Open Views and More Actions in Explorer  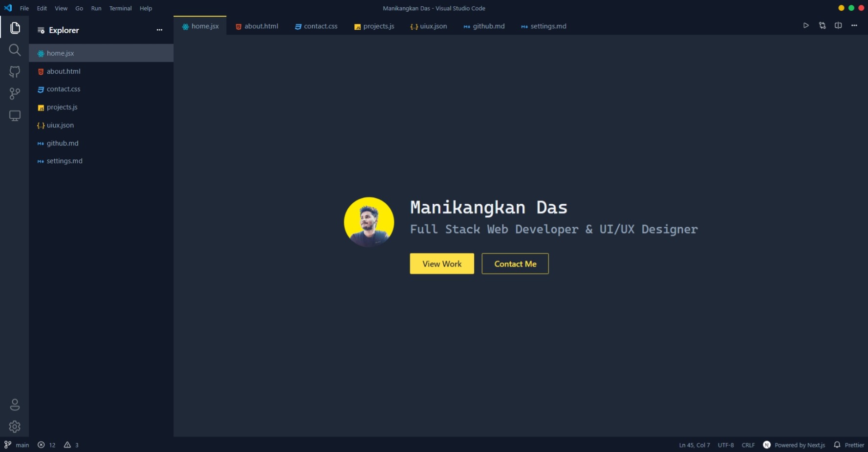(159, 30)
